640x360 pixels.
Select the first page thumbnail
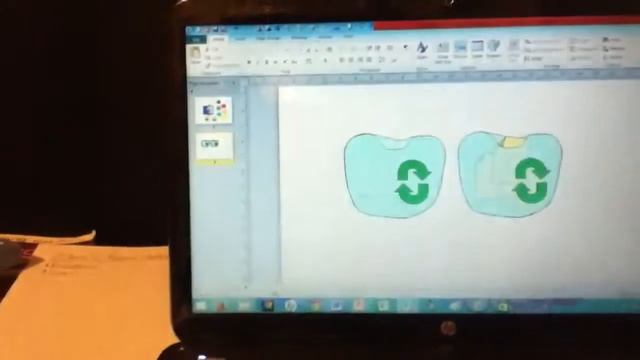(x=213, y=110)
